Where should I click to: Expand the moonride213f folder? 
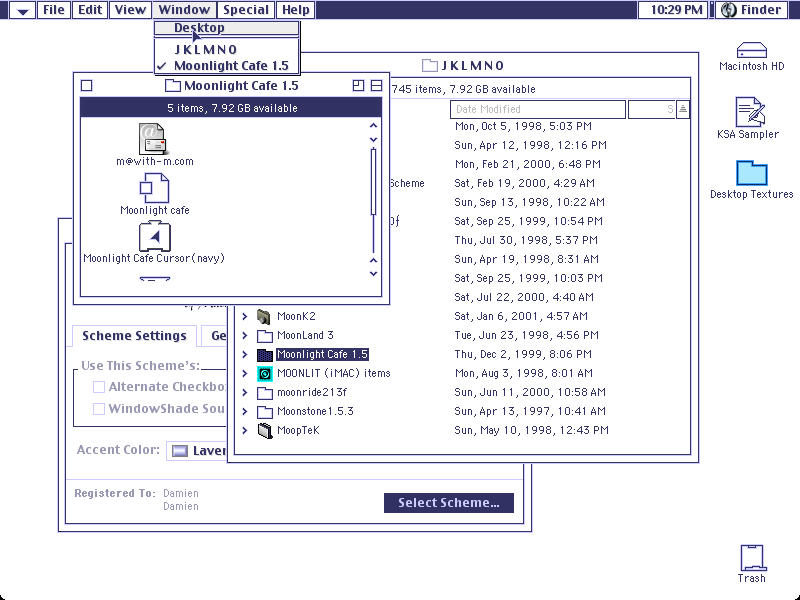(x=245, y=392)
